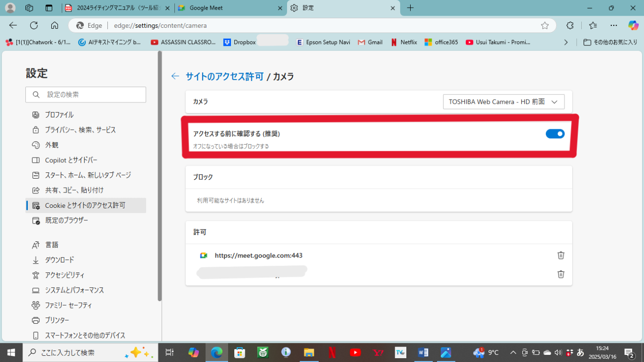Switch to the Google Meet tab
This screenshot has width=644, height=362.
coord(230,8)
